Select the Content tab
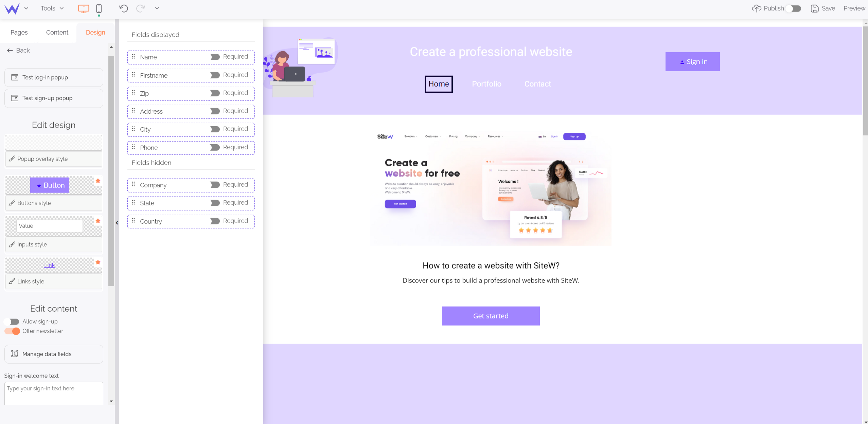 point(56,32)
